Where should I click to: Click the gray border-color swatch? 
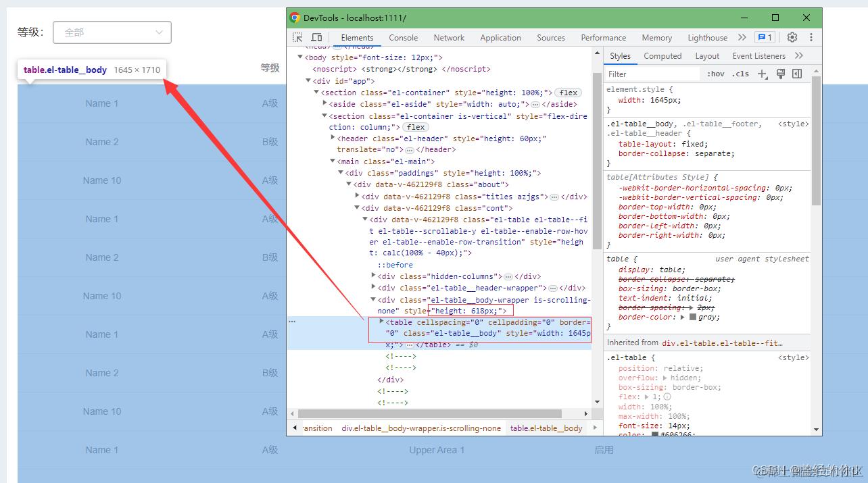[x=693, y=317]
